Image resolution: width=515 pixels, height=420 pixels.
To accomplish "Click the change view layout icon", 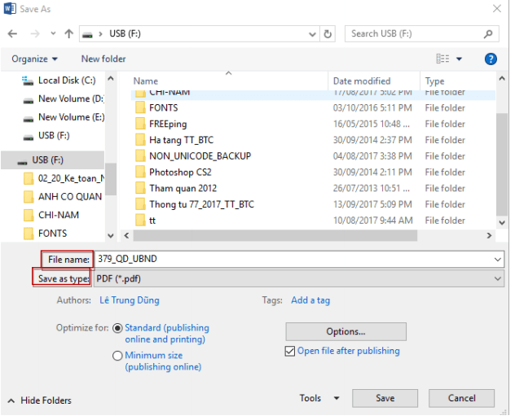I will (442, 59).
